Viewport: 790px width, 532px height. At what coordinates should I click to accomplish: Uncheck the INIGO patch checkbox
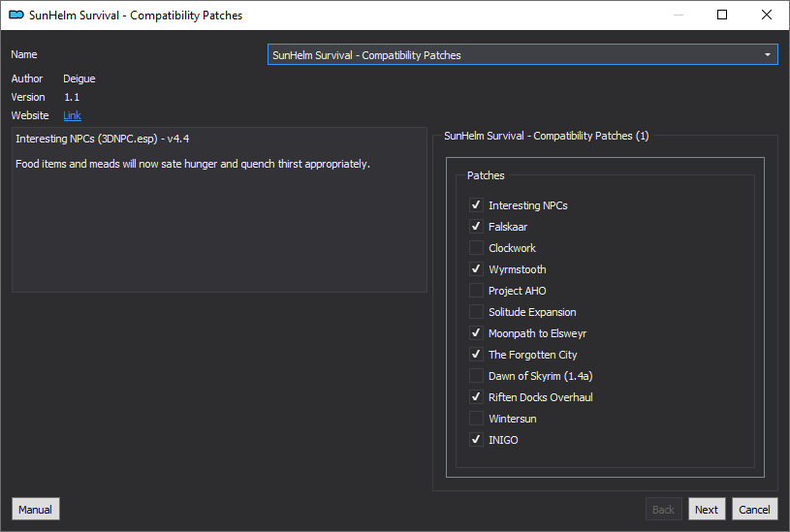476,440
